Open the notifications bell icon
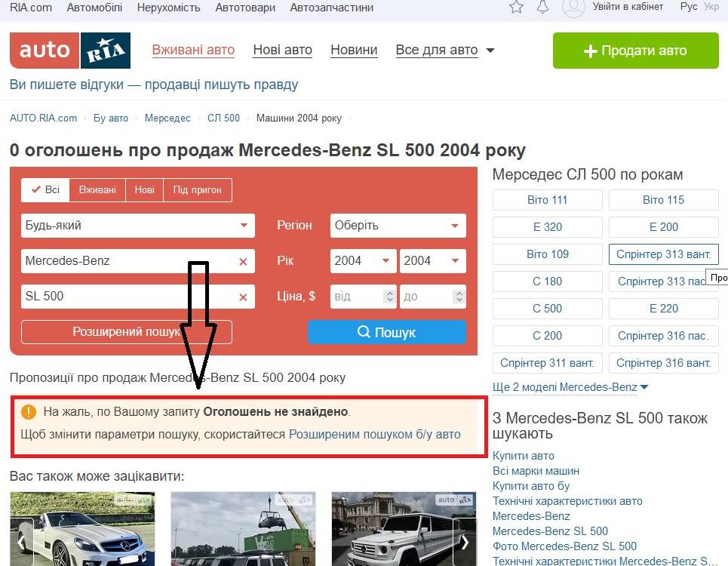The height and width of the screenshot is (566, 728). (x=542, y=7)
